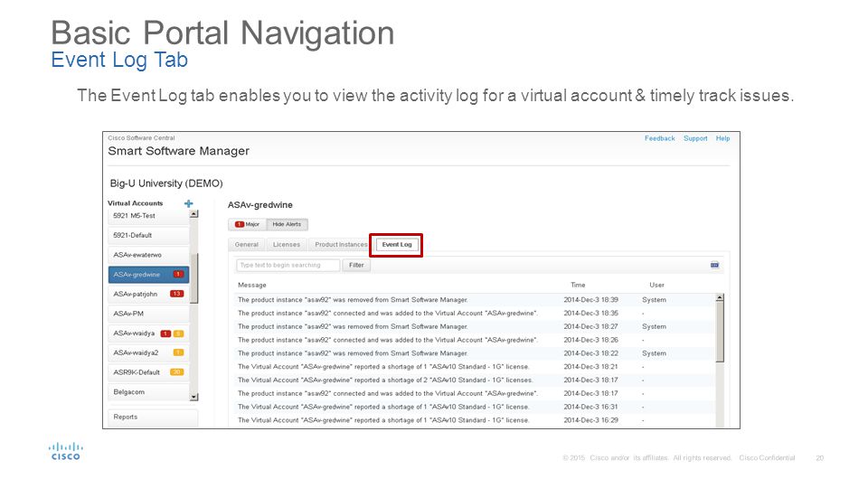Click the Time column header
The height and width of the screenshot is (488, 868).
(x=578, y=285)
